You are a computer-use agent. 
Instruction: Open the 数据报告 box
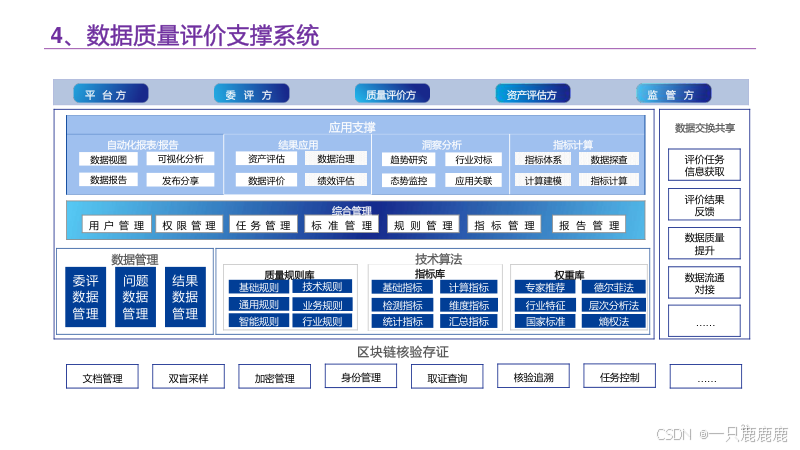point(108,180)
